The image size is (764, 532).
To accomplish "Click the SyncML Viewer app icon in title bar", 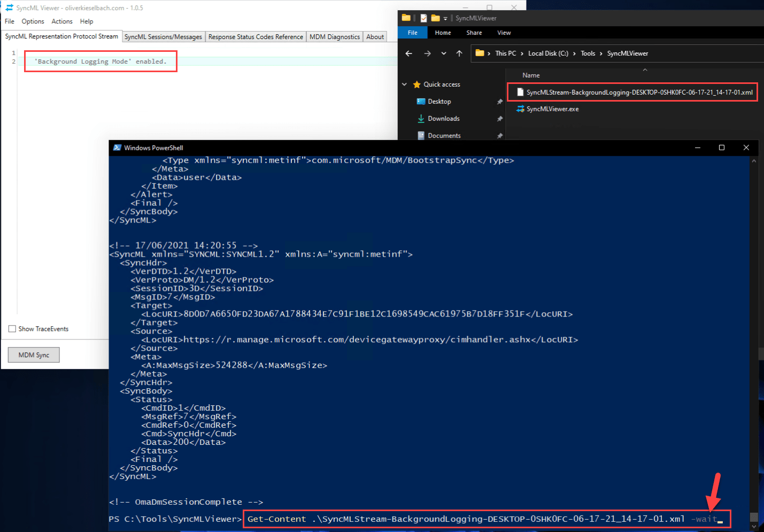I will [x=9, y=8].
